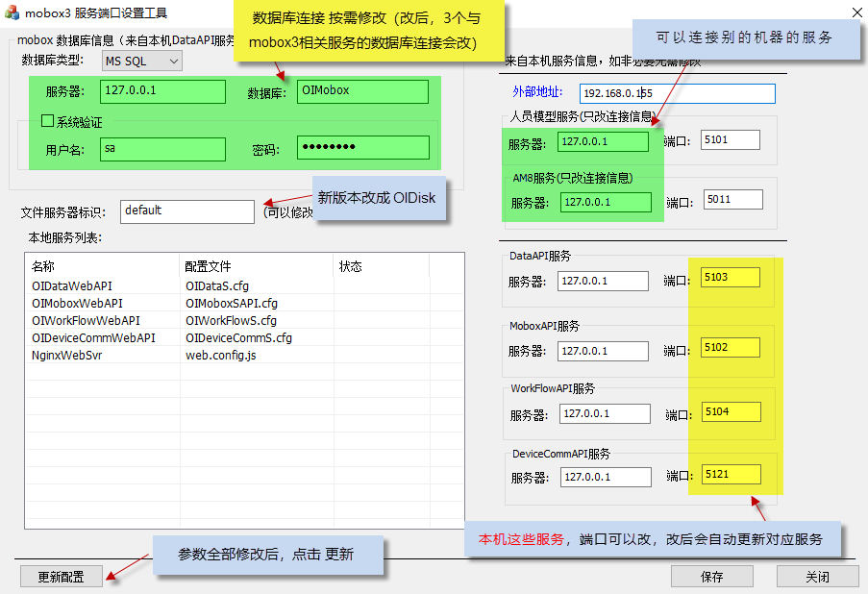Click the 文件服务器标识 field with default

(186, 211)
